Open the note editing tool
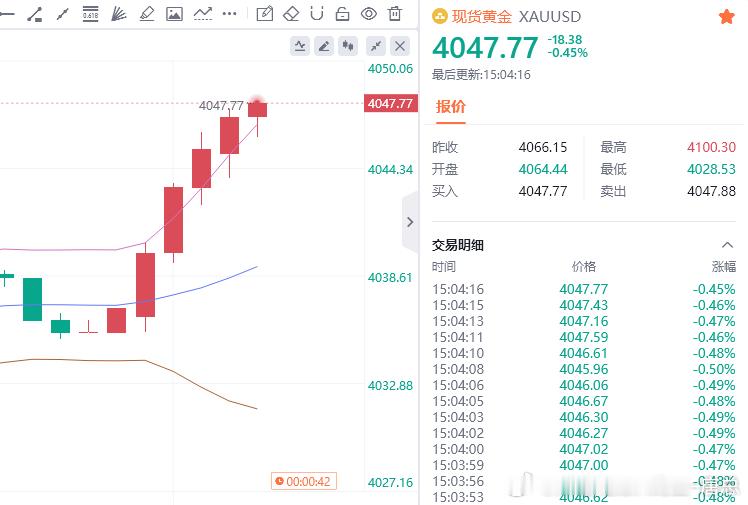 click(x=265, y=14)
